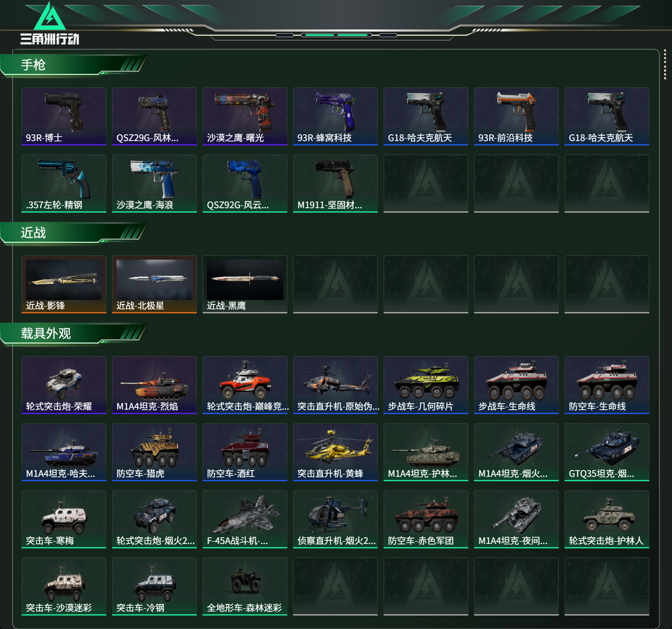Choose the F-45A战斗机 fighter jet skin
This screenshot has width=672, height=629.
coord(245,519)
